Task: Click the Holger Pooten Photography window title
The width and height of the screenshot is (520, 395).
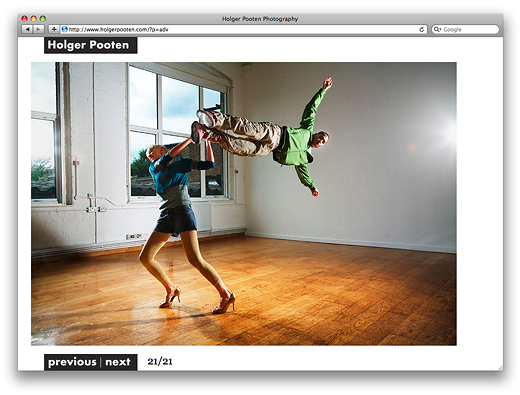Action: tap(260, 19)
